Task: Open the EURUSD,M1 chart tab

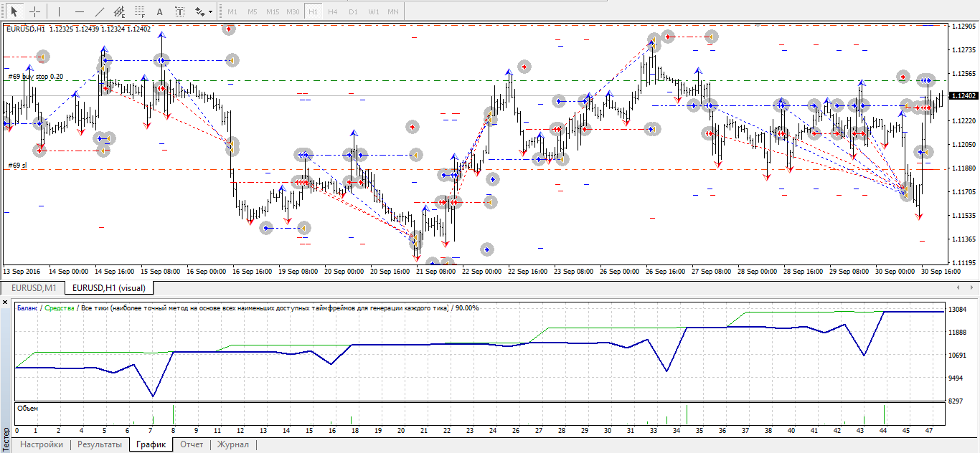Action: pyautogui.click(x=34, y=287)
